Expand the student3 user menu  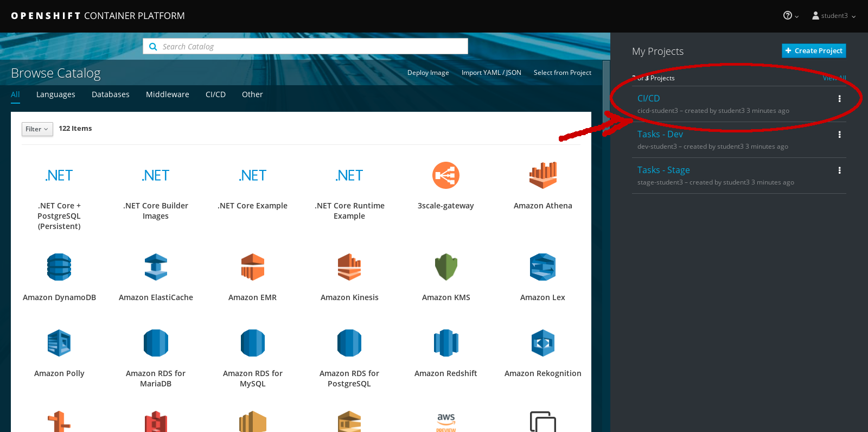(834, 16)
